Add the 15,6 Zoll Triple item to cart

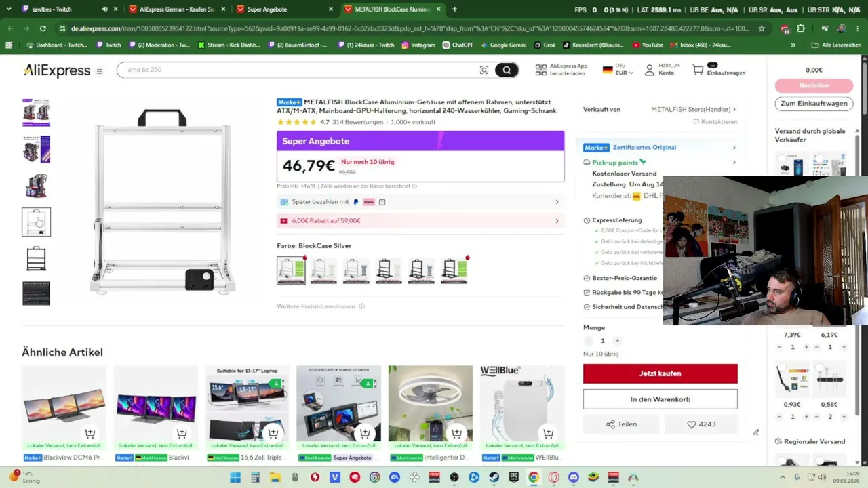(x=273, y=433)
